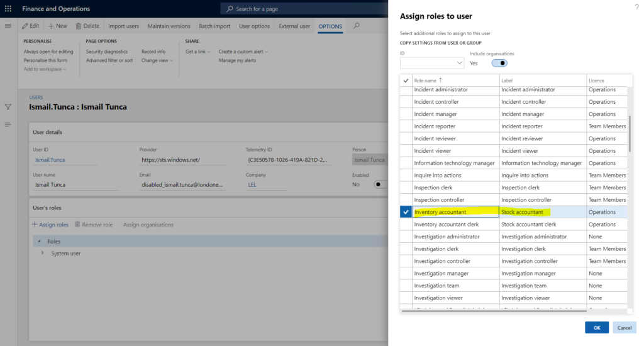Open the app launcher waffle icon
Viewport: 644px width, 346px height.
[x=8, y=9]
